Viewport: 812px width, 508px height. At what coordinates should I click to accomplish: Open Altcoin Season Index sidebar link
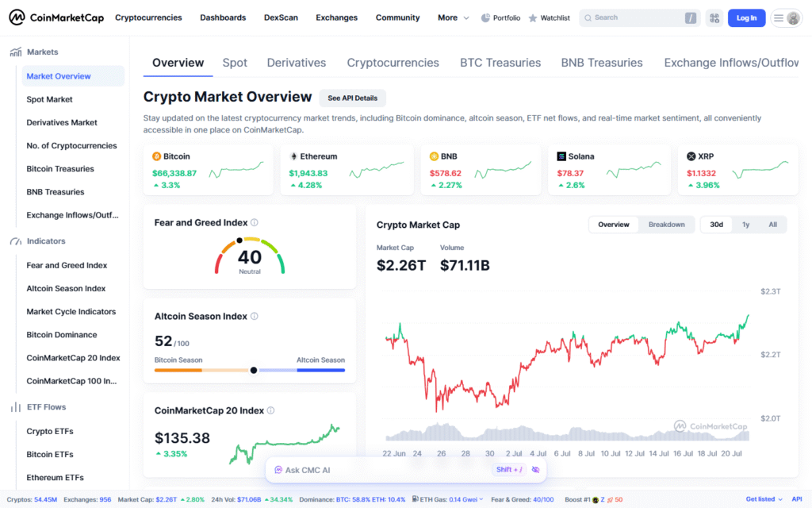pos(66,288)
